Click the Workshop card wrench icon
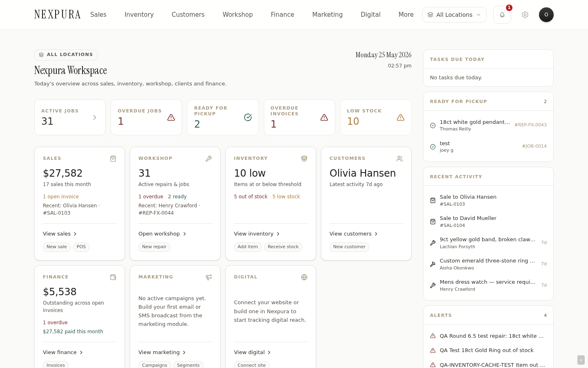This screenshot has width=588, height=368. pyautogui.click(x=209, y=159)
